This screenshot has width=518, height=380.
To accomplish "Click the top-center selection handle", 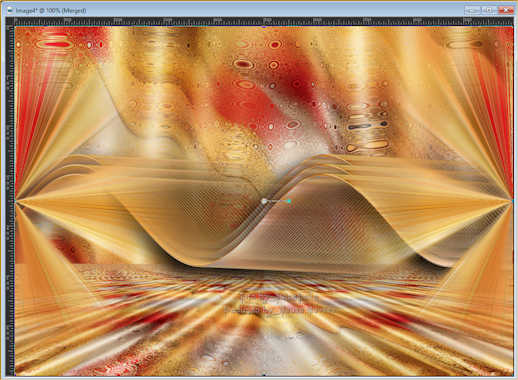I will pos(264,27).
